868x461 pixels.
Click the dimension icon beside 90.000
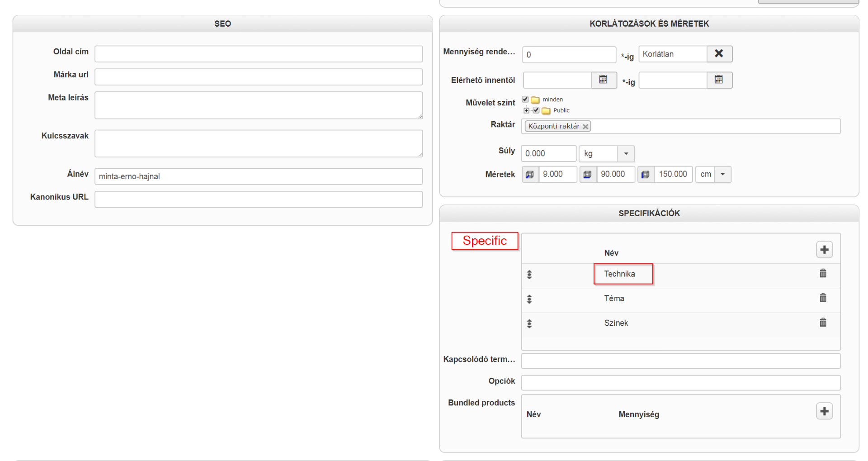tap(588, 174)
